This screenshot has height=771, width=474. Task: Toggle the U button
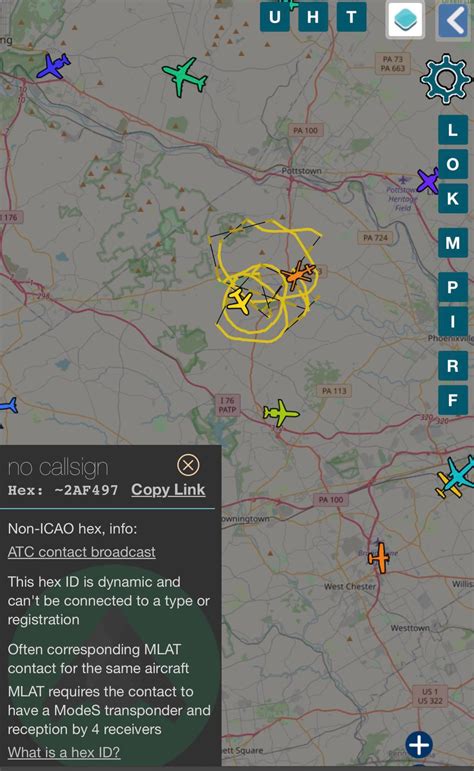click(274, 17)
